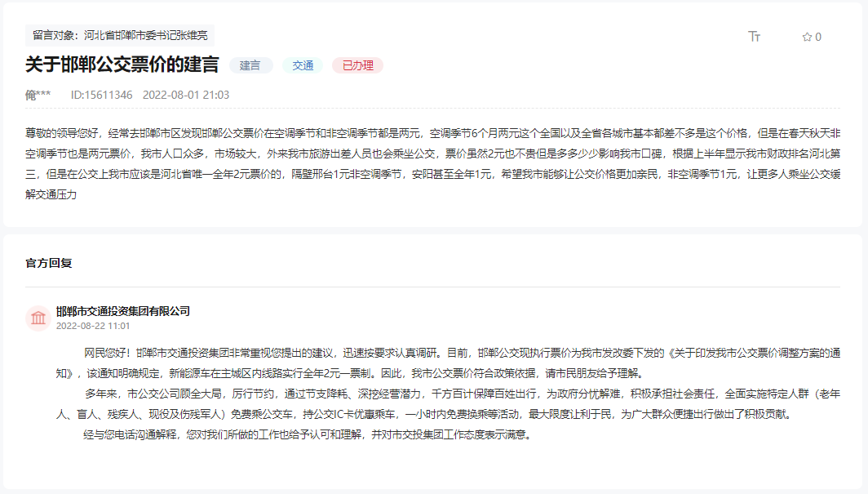Select the 交通 category tag

(x=303, y=65)
